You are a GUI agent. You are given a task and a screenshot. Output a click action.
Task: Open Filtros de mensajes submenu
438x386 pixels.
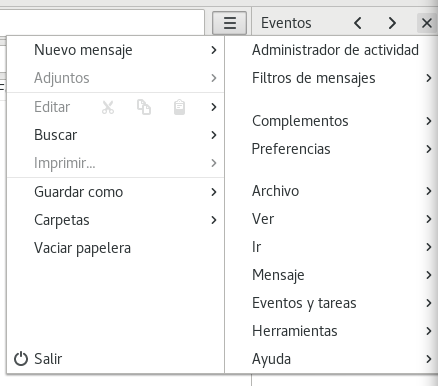coord(331,78)
